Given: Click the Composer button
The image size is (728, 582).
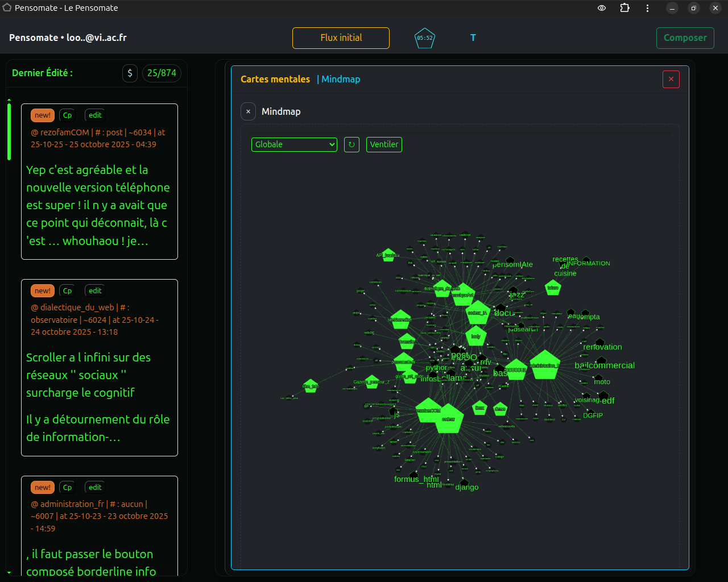Looking at the screenshot, I should 685,38.
